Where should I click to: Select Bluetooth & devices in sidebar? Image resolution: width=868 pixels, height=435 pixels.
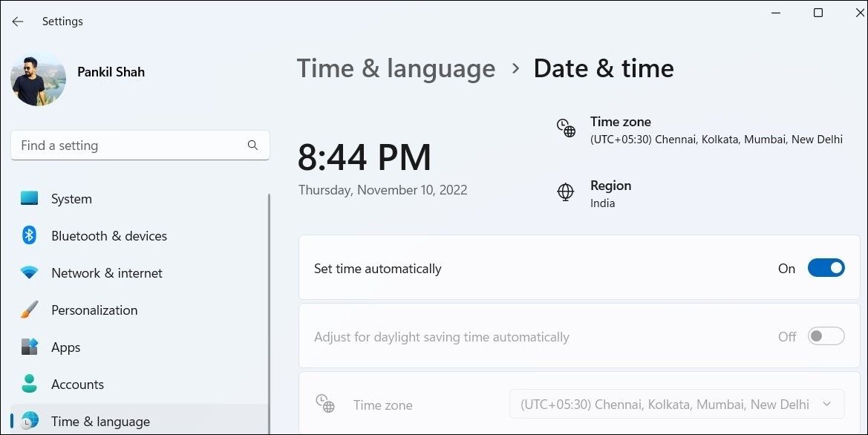(140, 235)
